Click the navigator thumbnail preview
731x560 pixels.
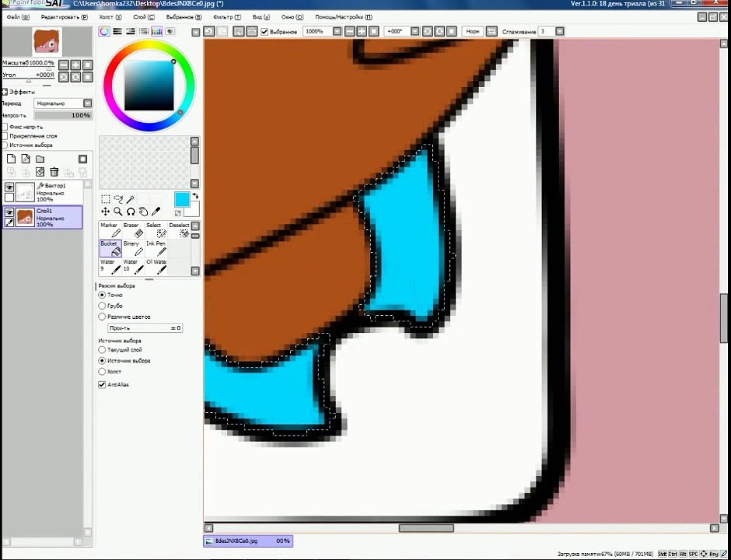pyautogui.click(x=47, y=41)
